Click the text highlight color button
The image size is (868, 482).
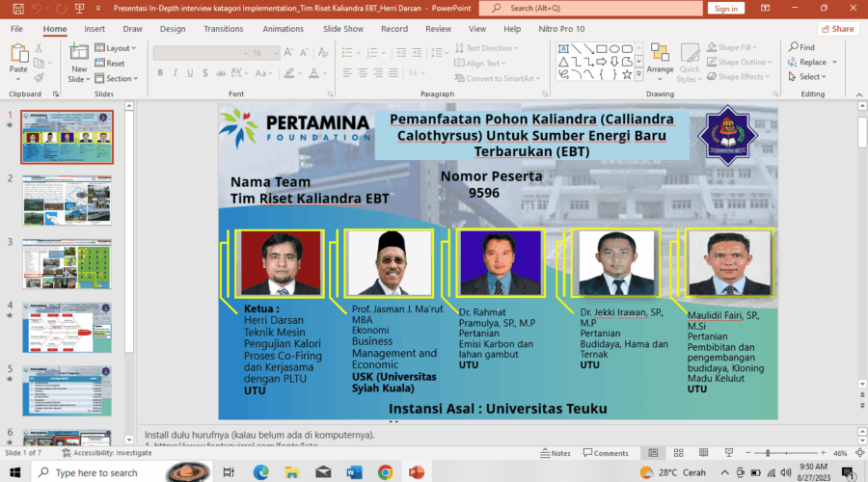tap(289, 73)
